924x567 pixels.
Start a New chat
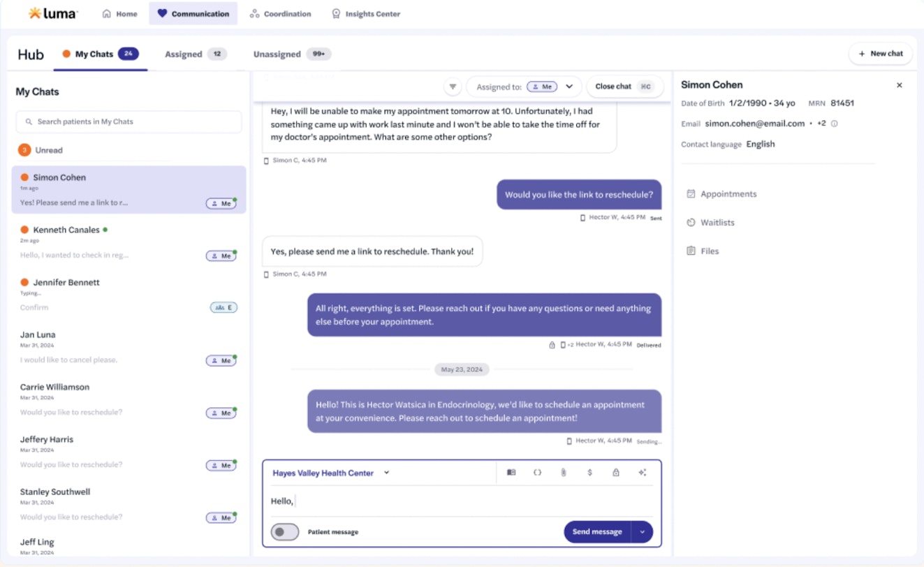tap(880, 53)
